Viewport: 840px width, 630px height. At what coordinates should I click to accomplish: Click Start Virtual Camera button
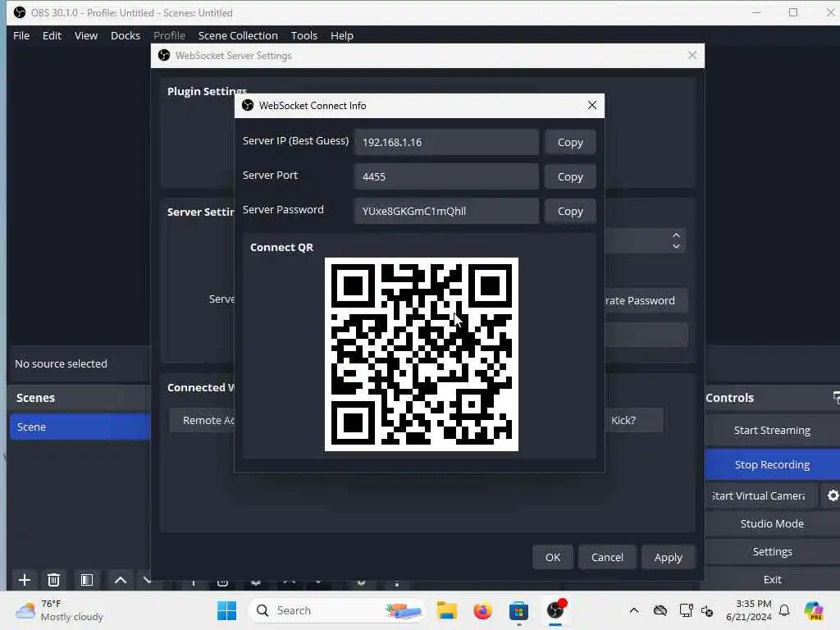pos(760,496)
